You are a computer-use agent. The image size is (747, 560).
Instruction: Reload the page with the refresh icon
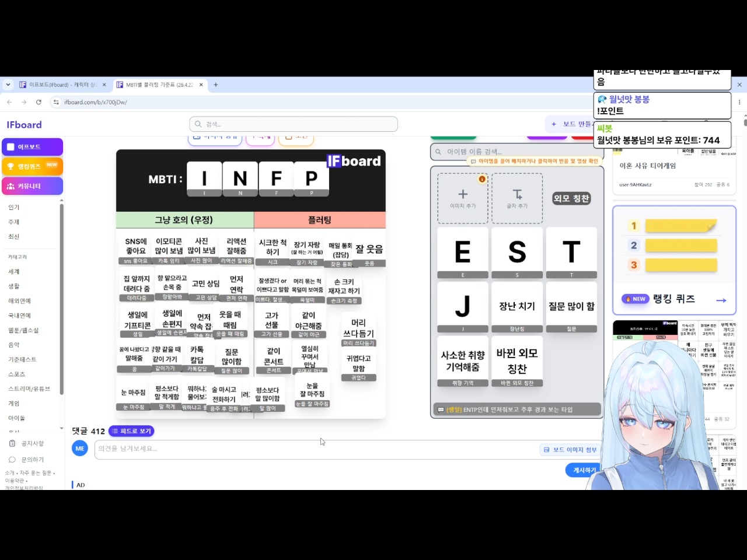click(39, 102)
